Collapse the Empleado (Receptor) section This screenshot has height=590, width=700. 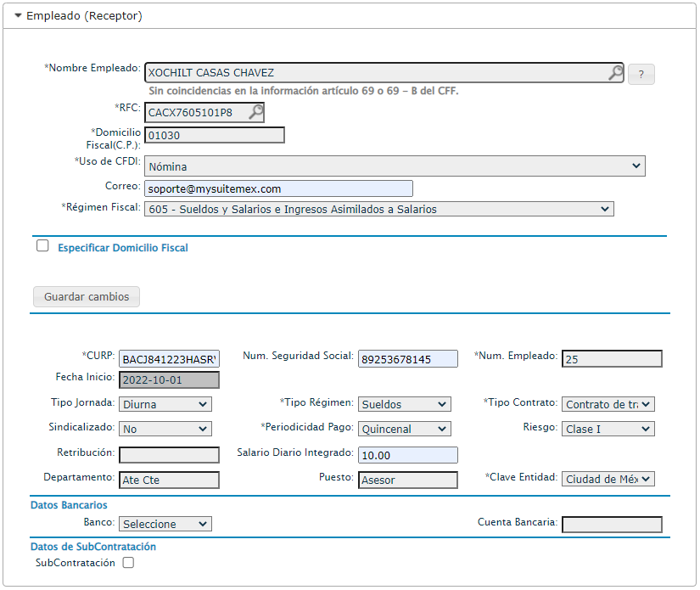coord(19,16)
